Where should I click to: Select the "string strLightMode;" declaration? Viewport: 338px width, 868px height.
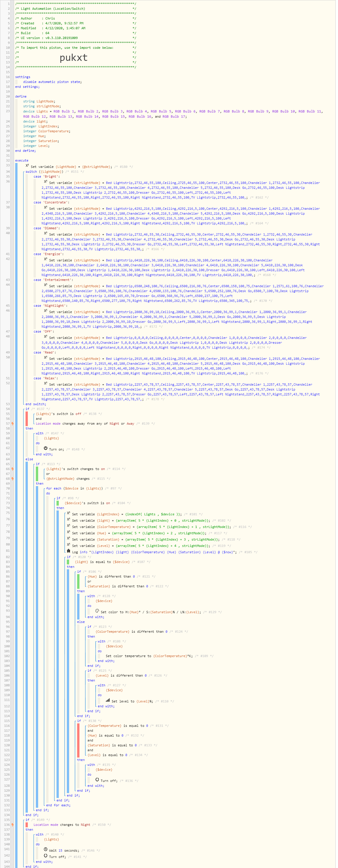(42, 106)
